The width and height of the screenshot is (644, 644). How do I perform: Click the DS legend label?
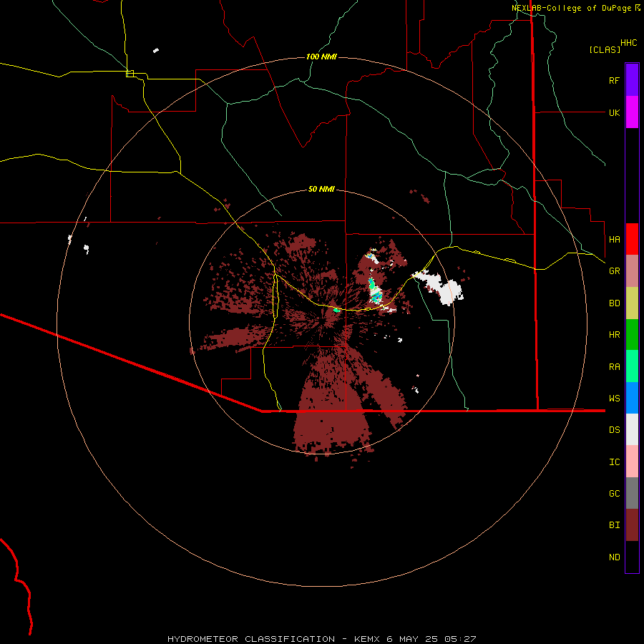614,430
